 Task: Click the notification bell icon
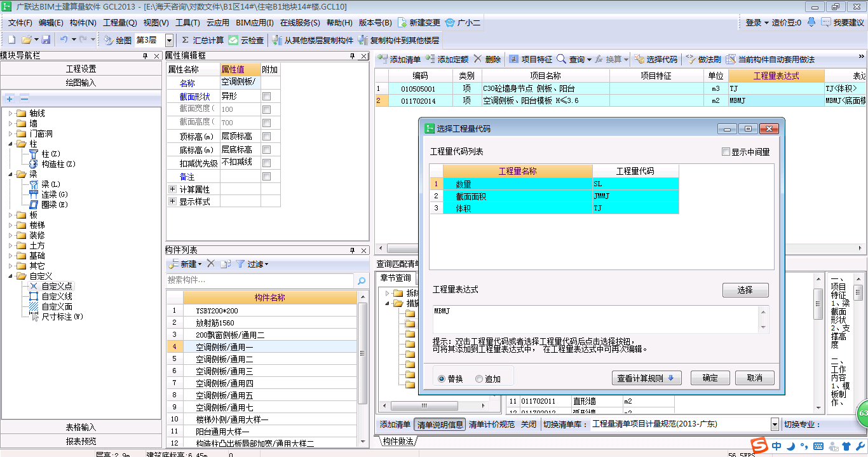point(811,22)
